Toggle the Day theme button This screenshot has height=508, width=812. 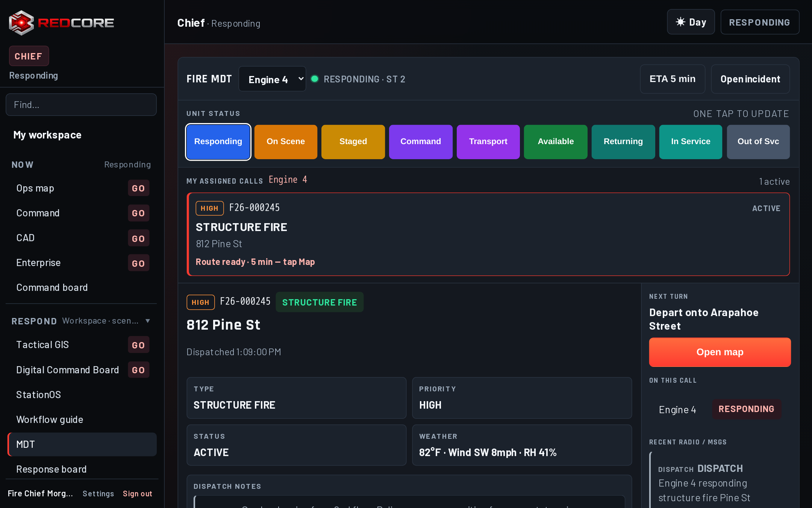coord(691,22)
